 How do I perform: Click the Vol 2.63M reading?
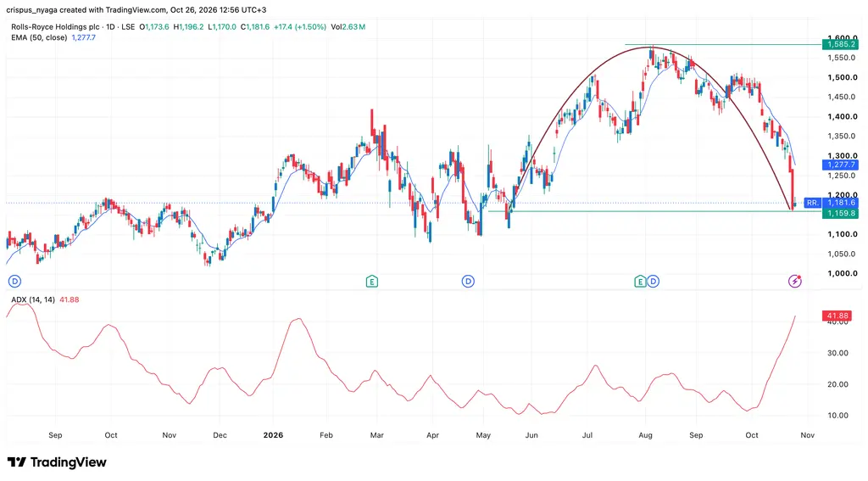point(348,26)
